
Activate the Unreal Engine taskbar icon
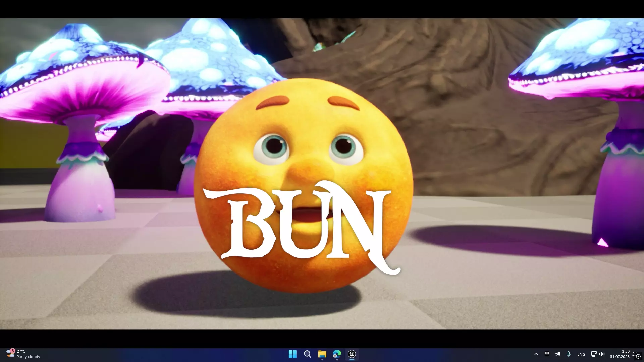352,354
